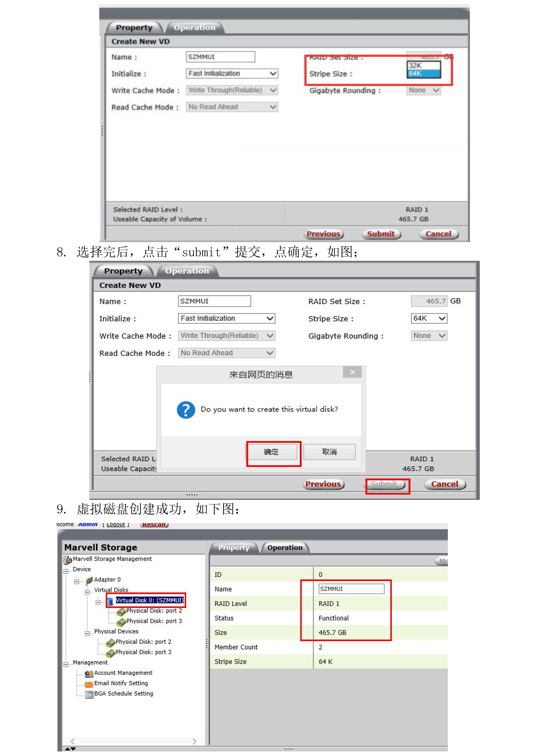This screenshot has width=534, height=756.
Task: Select 32K option in Stripe Size list
Action: pyautogui.click(x=424, y=66)
